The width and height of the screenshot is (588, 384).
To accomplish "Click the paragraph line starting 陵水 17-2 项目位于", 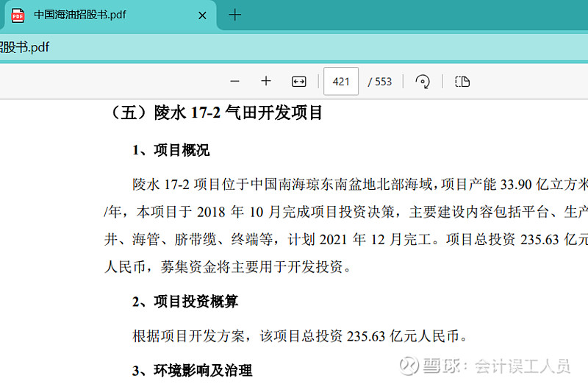I will point(360,185).
